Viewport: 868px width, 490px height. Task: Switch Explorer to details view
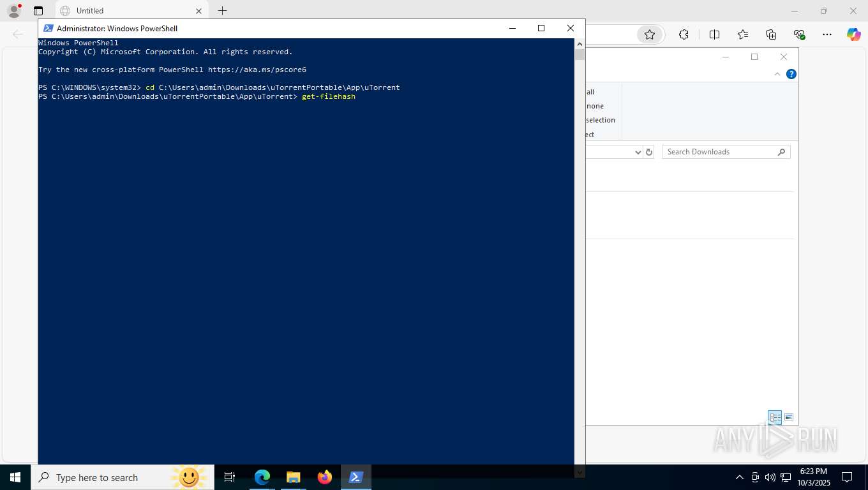pos(775,417)
